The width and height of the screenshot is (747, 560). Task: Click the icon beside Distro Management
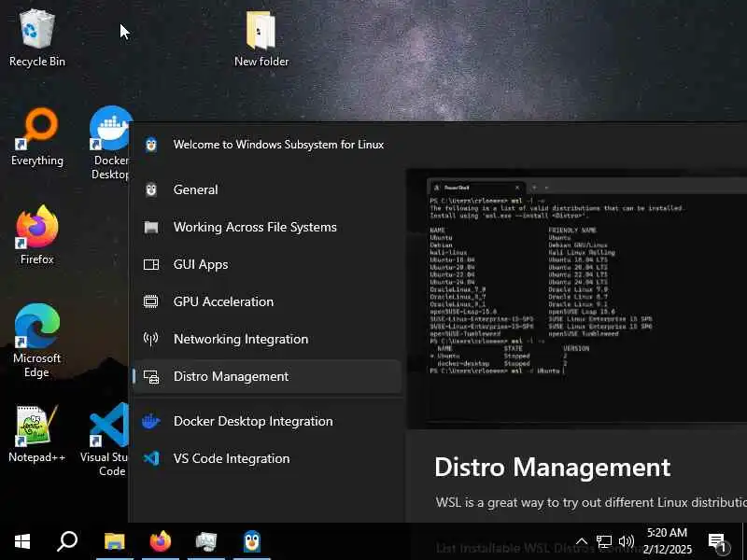151,377
